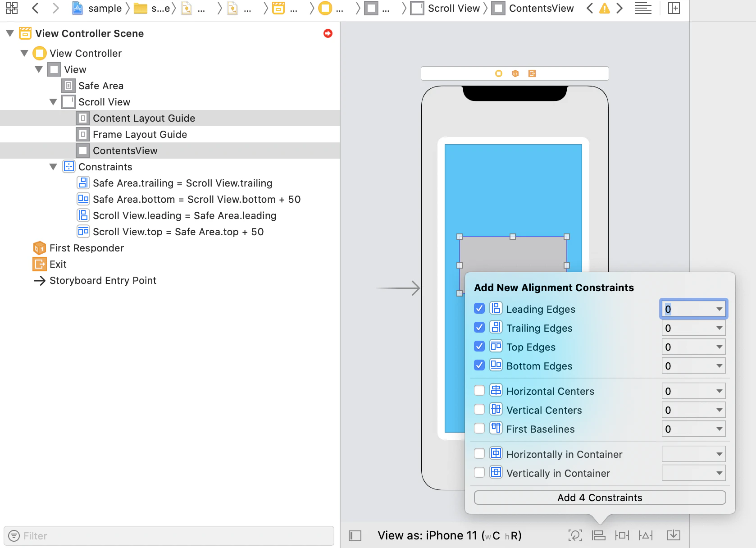Go back with the left navigation arrow

click(36, 8)
